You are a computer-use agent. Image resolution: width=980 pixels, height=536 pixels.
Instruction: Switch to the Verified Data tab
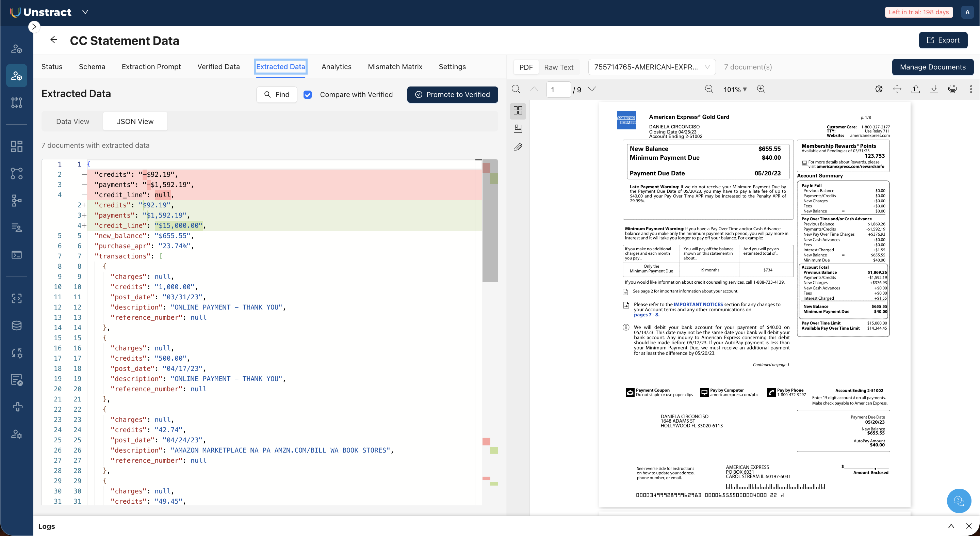218,67
